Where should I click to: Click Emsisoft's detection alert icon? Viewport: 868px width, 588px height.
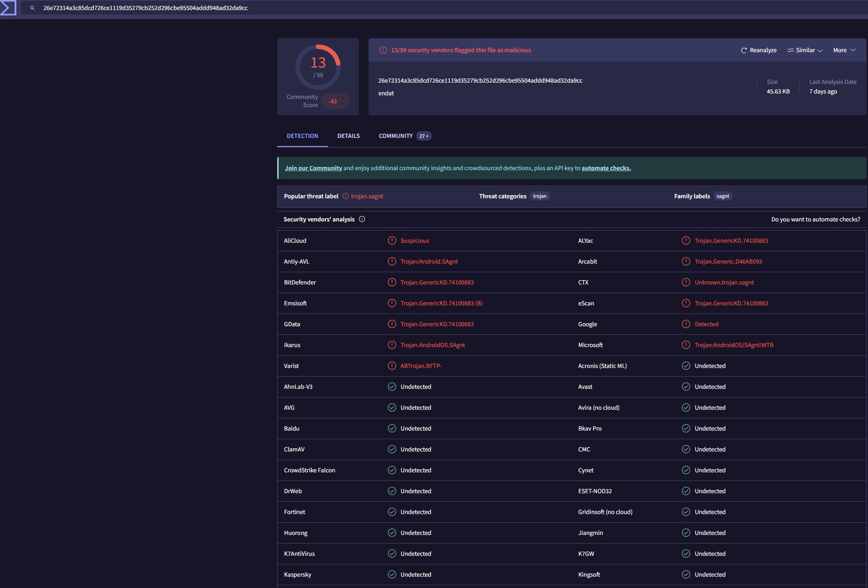[392, 303]
